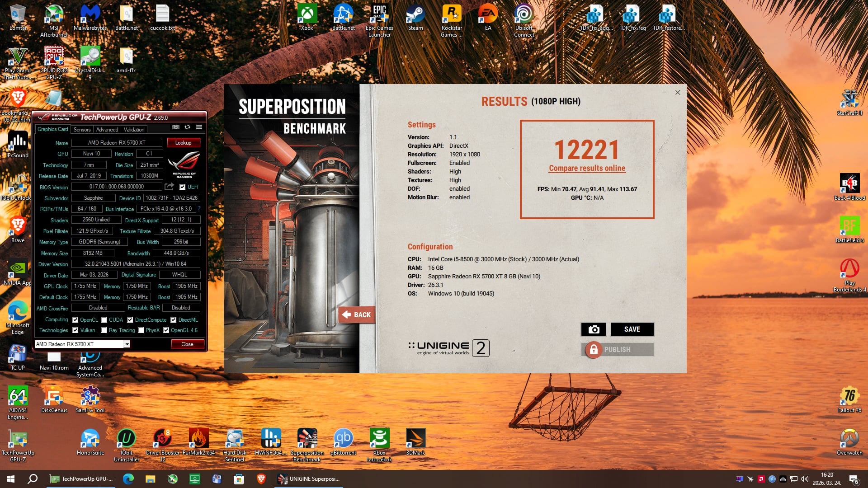Open the GPU-Z hamburger menu
Viewport: 868px width, 488px height.
199,127
